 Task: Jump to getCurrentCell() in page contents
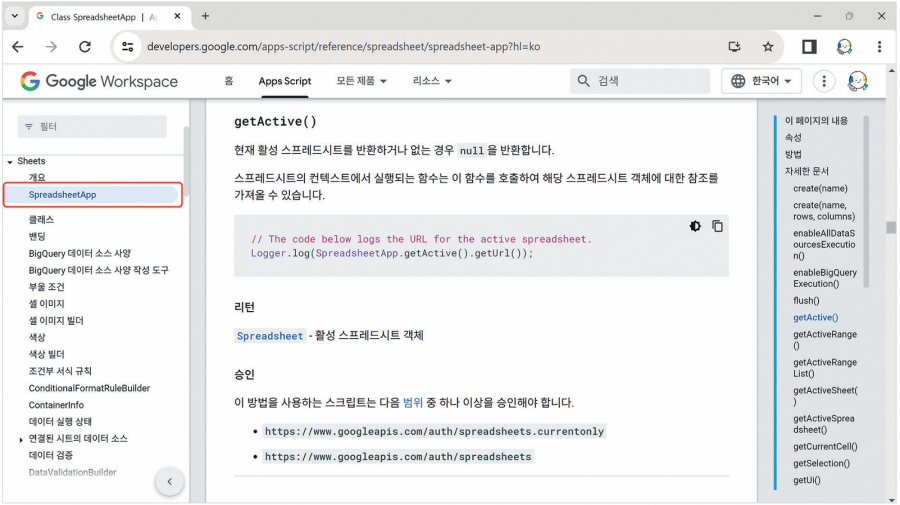click(825, 446)
